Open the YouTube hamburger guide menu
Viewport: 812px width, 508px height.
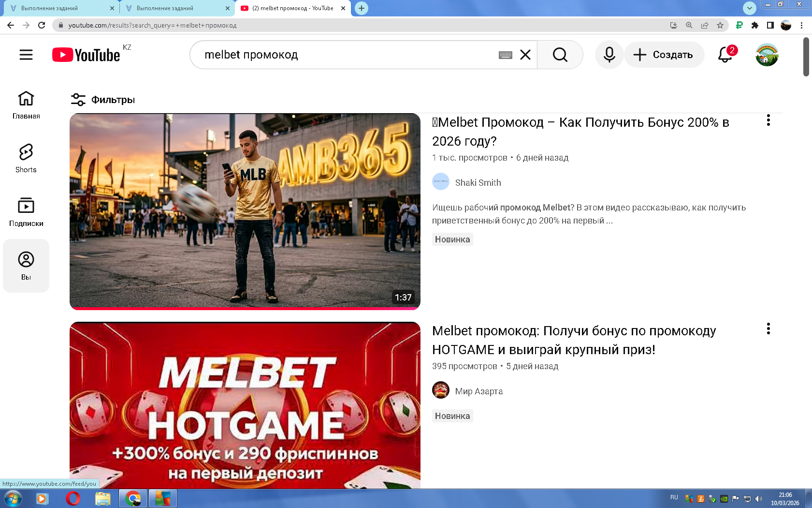[x=26, y=55]
